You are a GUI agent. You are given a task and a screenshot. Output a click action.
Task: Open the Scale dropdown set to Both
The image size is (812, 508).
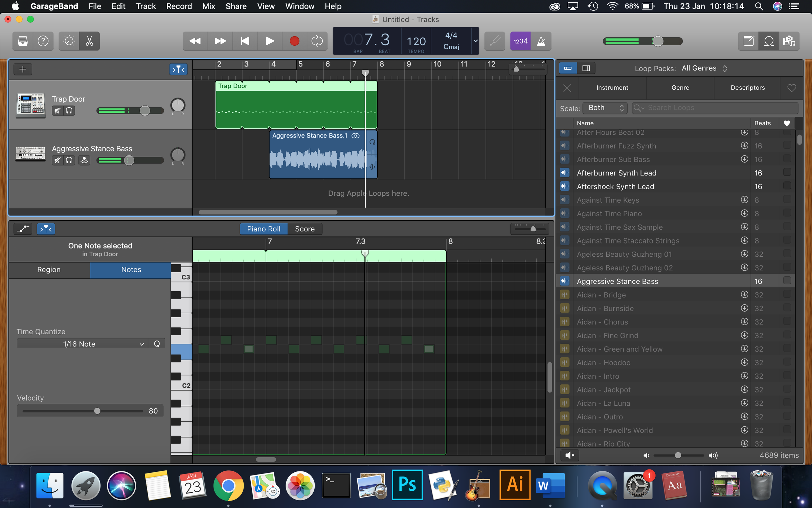tap(605, 108)
